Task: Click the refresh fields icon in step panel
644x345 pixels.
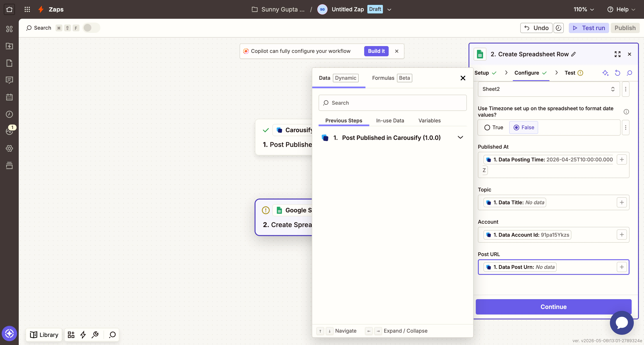Action: [x=617, y=73]
